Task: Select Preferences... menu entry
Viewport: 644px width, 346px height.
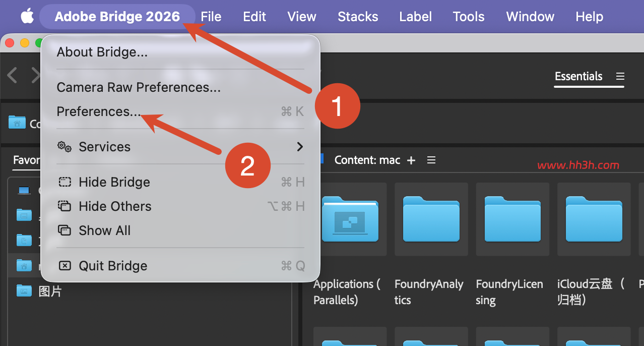Action: point(180,111)
